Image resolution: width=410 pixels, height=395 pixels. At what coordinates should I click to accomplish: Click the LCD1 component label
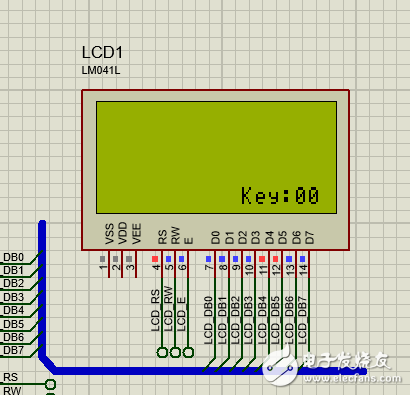click(102, 53)
